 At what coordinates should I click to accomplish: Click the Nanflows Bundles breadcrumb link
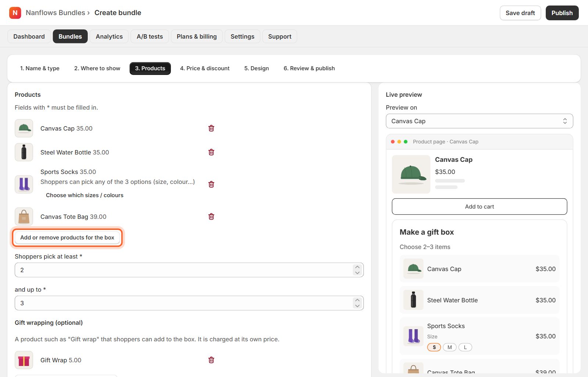point(55,13)
